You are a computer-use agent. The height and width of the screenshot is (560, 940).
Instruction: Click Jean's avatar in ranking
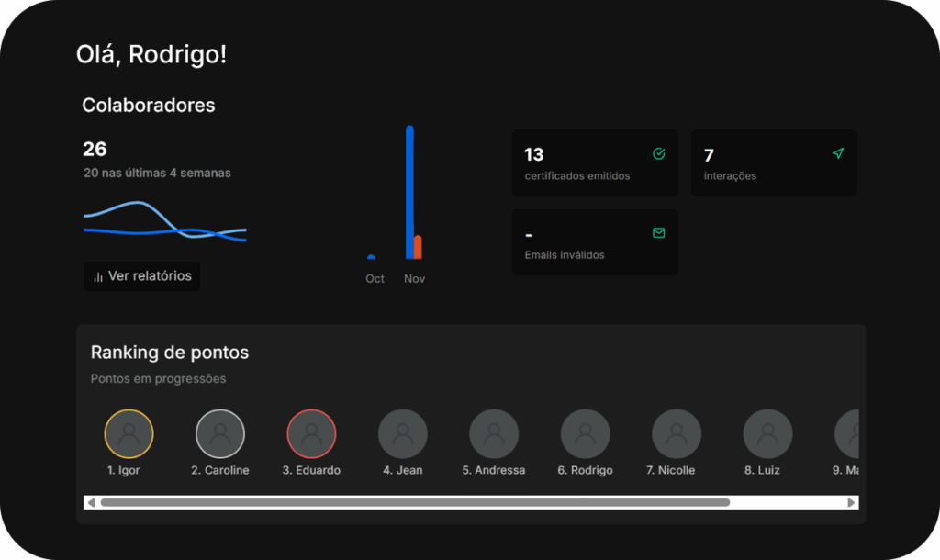pos(403,434)
